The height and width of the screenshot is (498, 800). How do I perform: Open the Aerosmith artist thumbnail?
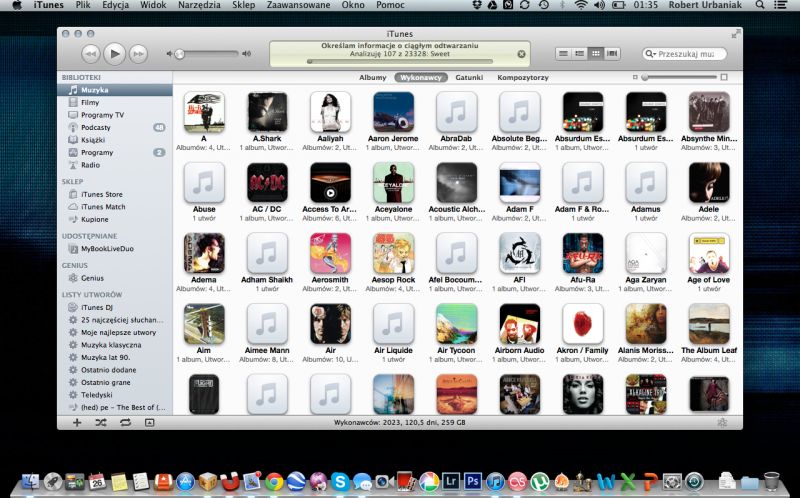click(330, 254)
